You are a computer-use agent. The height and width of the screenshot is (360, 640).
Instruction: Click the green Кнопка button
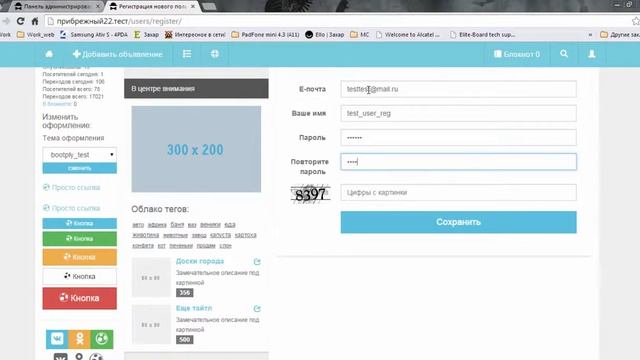click(x=80, y=239)
